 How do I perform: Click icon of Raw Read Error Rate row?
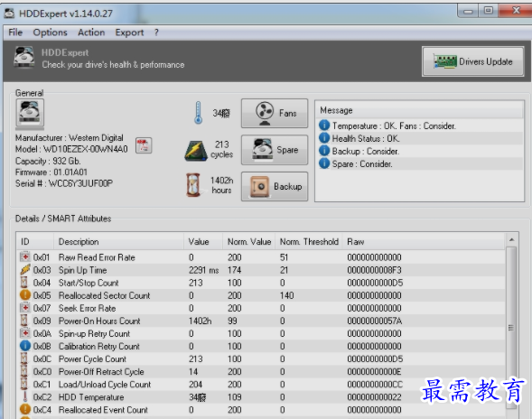pos(24,256)
